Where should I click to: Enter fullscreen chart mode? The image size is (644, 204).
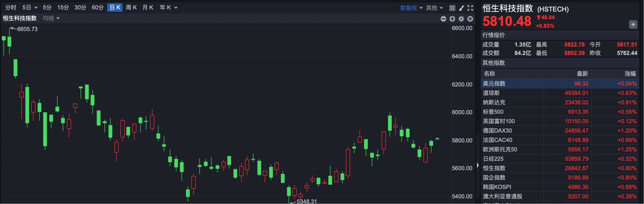[x=470, y=8]
